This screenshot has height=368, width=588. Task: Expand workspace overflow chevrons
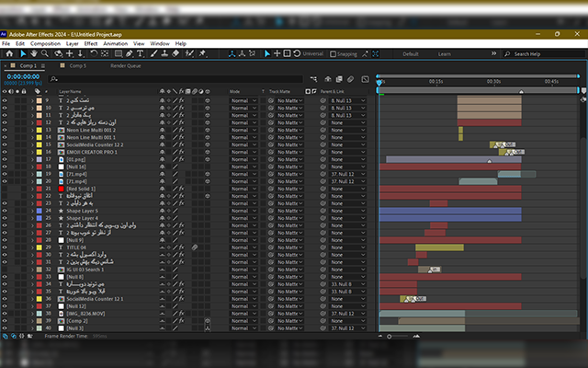(x=494, y=53)
